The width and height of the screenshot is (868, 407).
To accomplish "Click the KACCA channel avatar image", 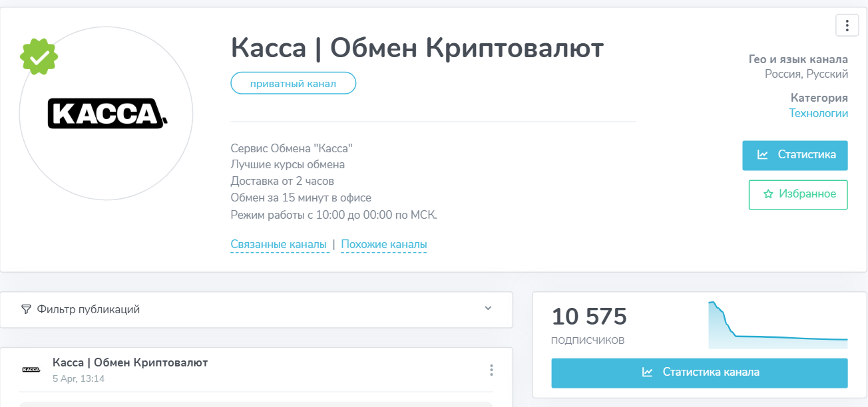I will pos(107,113).
